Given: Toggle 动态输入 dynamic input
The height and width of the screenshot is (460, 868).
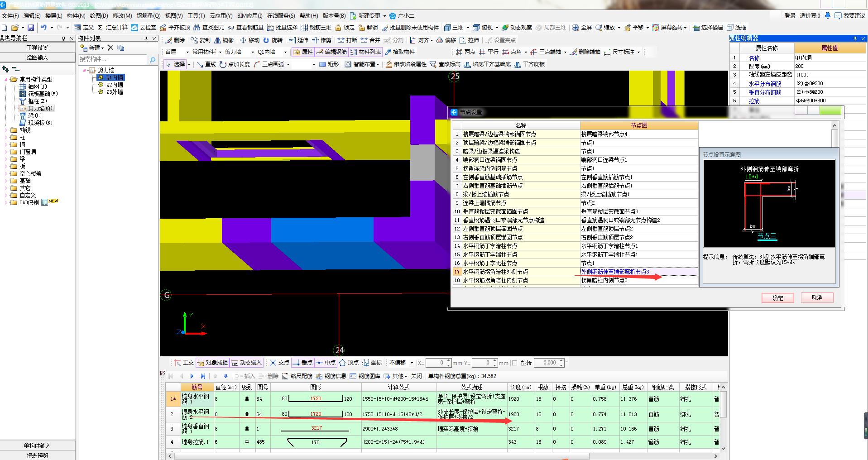Looking at the screenshot, I should pyautogui.click(x=247, y=363).
